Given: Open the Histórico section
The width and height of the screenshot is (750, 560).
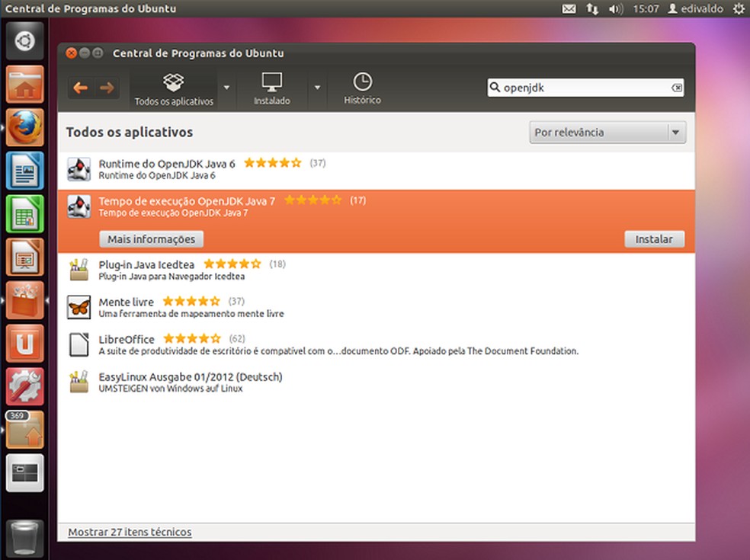Looking at the screenshot, I should (x=362, y=89).
